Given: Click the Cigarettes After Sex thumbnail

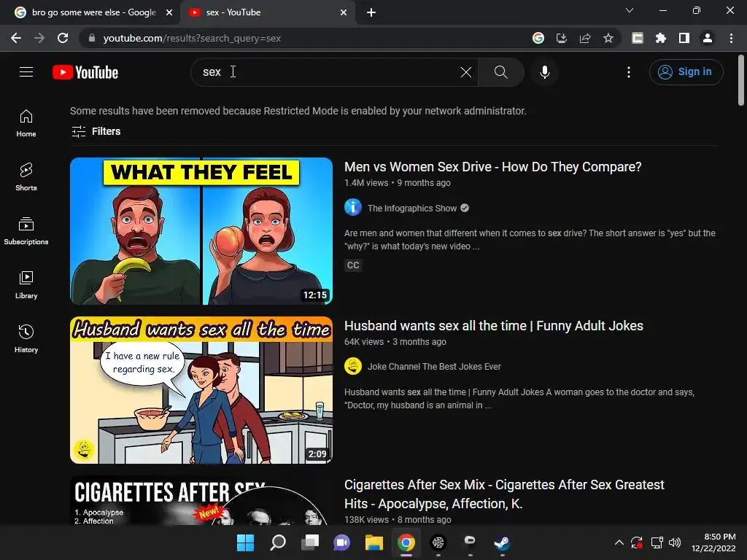Looking at the screenshot, I should [201, 500].
